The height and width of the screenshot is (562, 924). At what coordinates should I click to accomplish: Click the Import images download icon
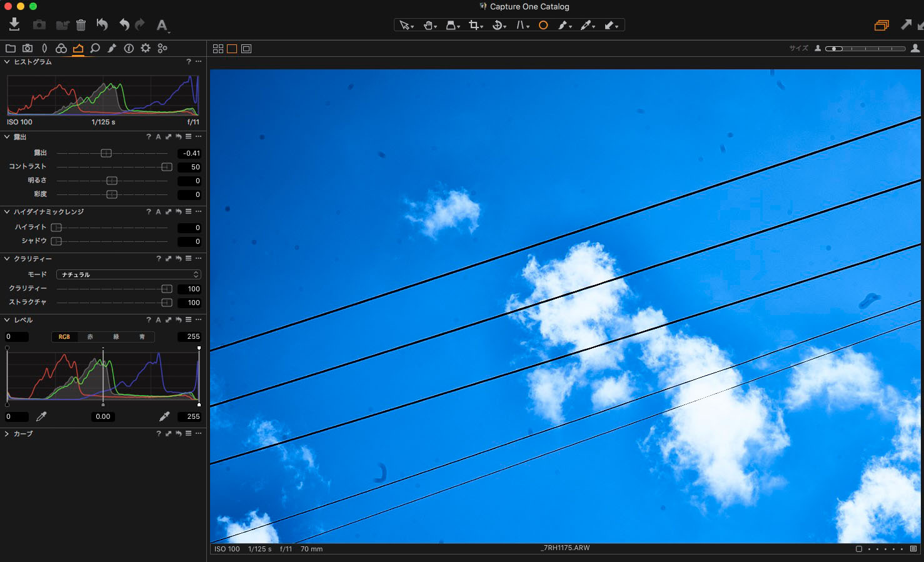14,24
